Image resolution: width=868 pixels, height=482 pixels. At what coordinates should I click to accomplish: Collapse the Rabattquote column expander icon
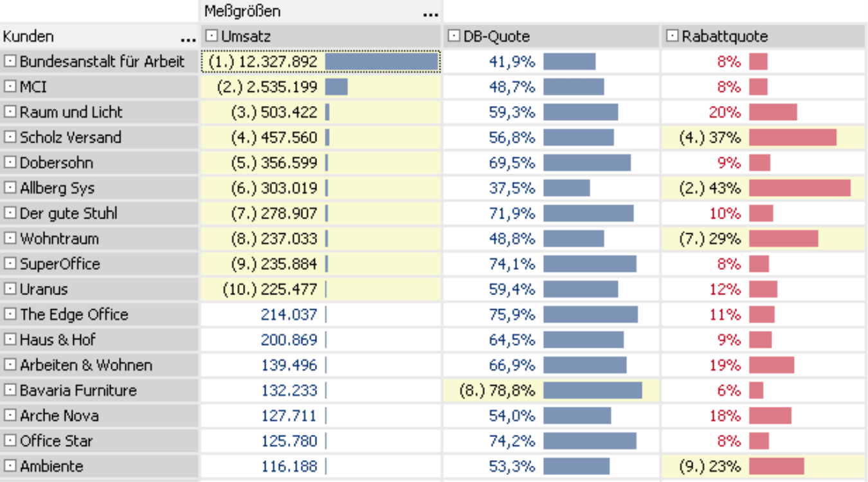tap(673, 37)
